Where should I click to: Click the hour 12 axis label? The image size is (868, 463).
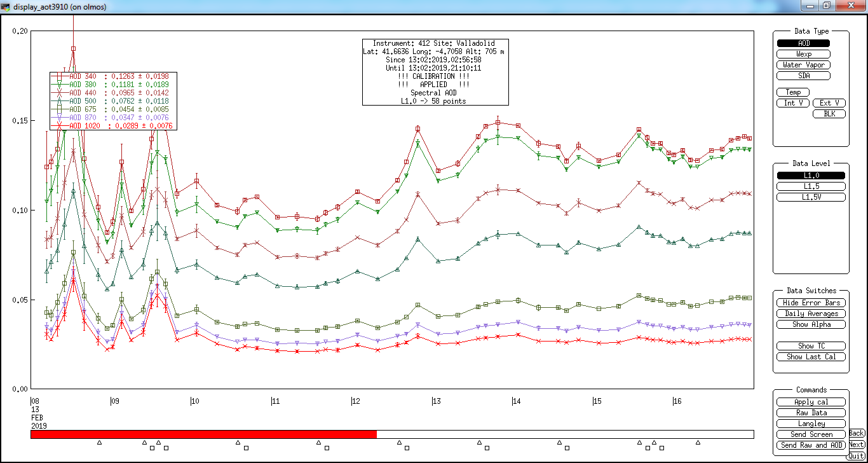356,401
